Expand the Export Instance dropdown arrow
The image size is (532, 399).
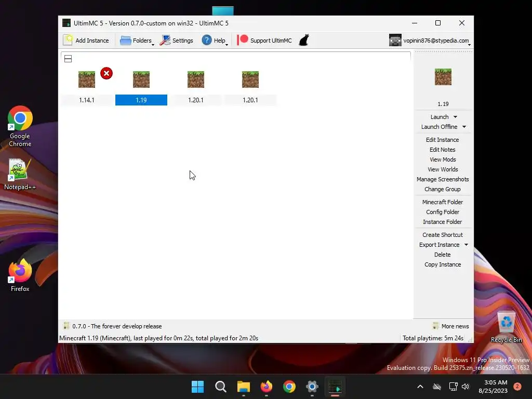pyautogui.click(x=466, y=245)
